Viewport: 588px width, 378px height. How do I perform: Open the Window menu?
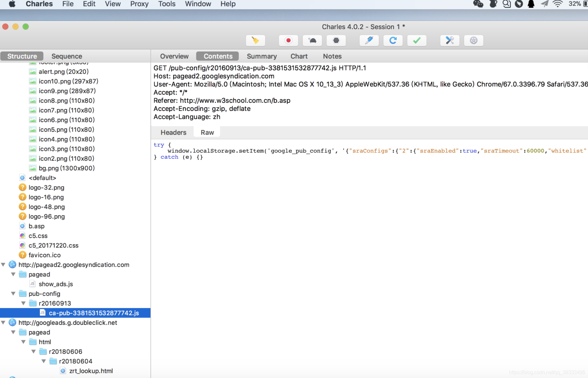pos(198,4)
